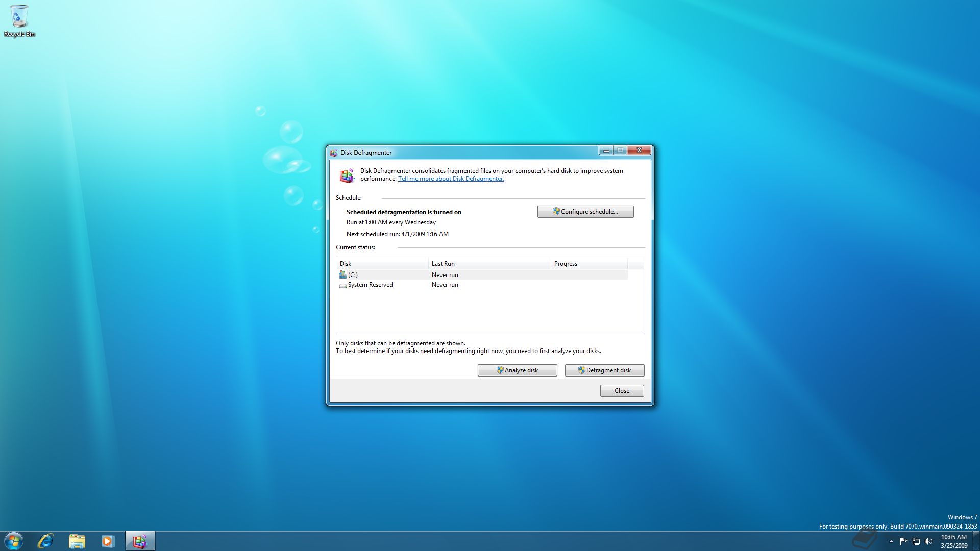Close Disk Defragmenter with the red X

639,151
